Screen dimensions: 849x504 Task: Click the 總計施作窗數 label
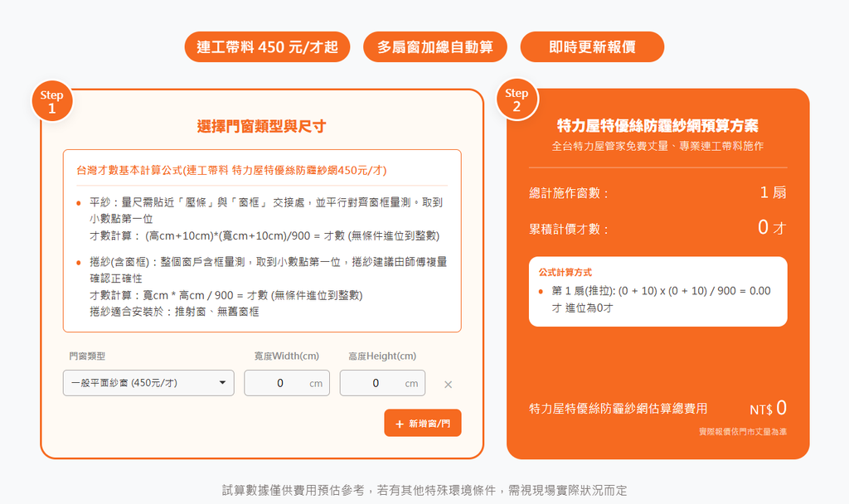coord(569,193)
